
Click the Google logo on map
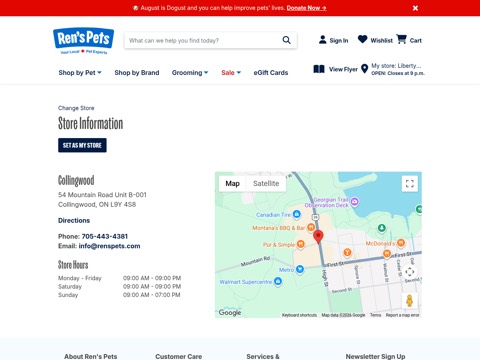(230, 312)
